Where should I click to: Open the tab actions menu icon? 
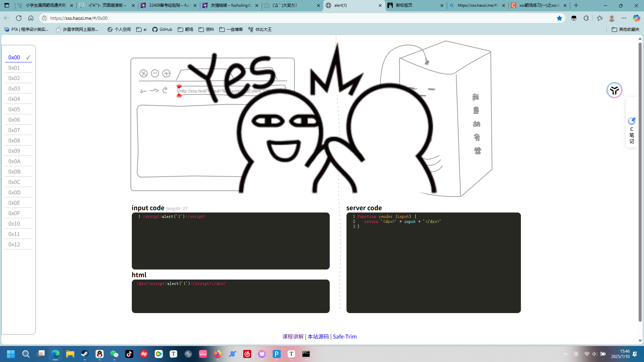pyautogui.click(x=7, y=5)
